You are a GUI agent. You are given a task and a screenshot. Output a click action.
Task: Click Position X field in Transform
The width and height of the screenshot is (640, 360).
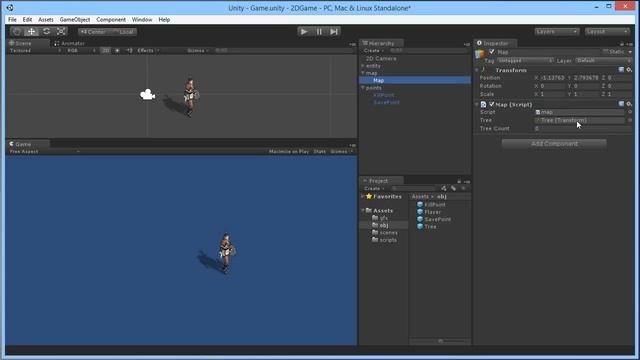pos(553,78)
